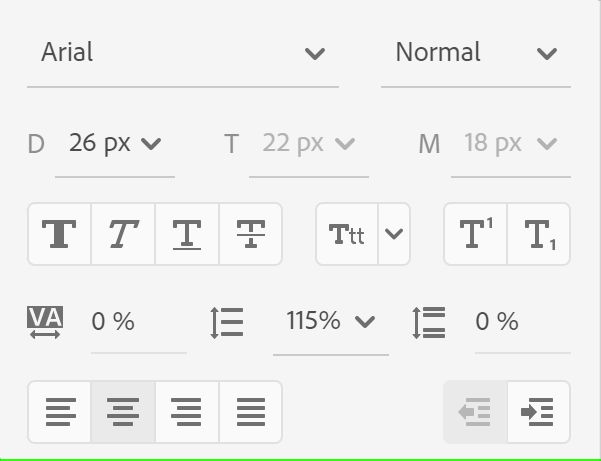Viewport: 601px width, 461px height.
Task: Apply strikethrough to text
Action: 250,234
